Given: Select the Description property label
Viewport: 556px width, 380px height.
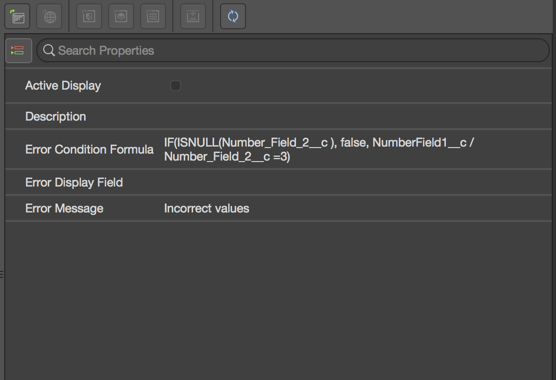Looking at the screenshot, I should pyautogui.click(x=56, y=117).
